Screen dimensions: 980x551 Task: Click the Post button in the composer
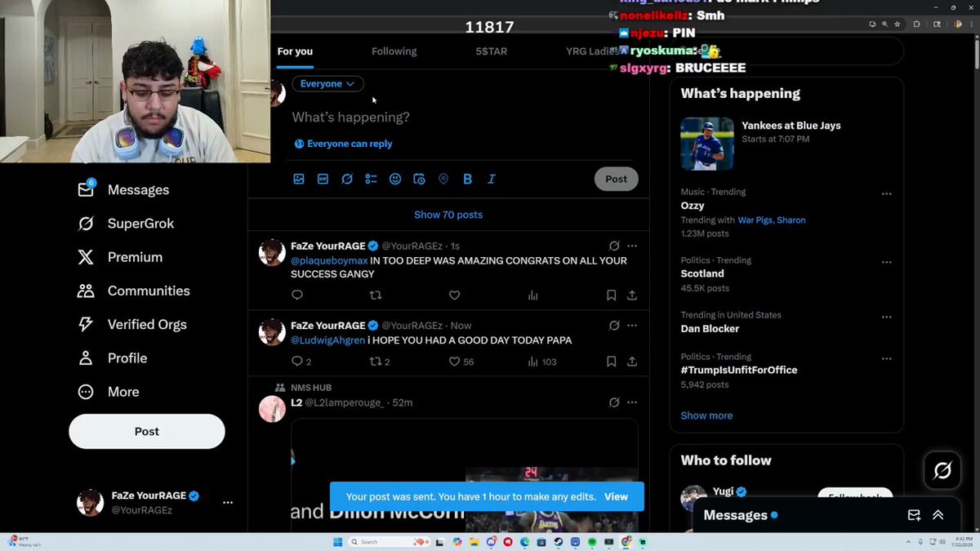(616, 179)
